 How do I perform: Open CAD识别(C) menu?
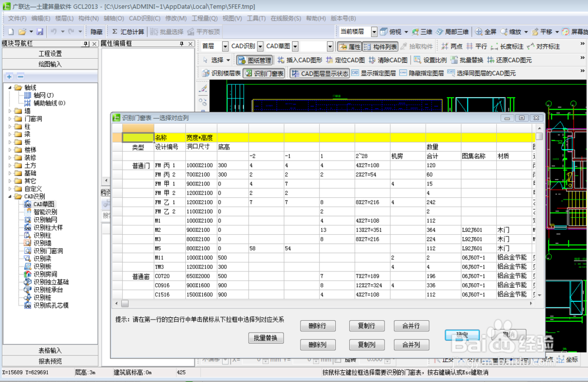point(145,18)
